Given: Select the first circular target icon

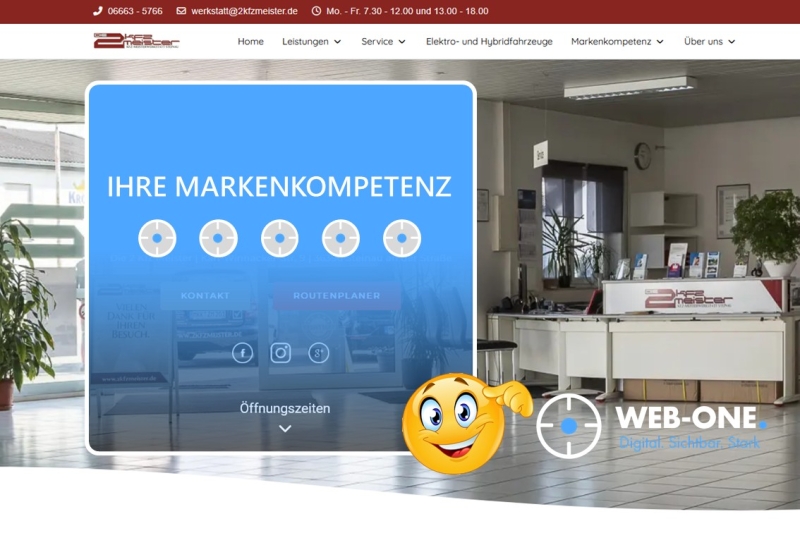Looking at the screenshot, I should tap(157, 238).
